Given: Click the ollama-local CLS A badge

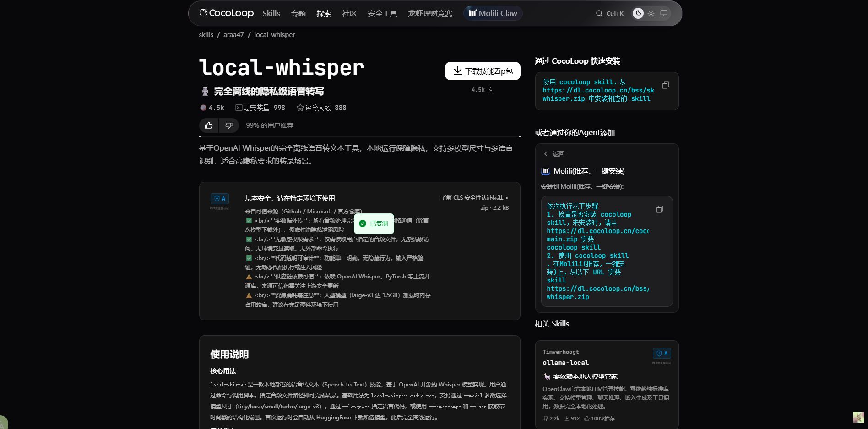Looking at the screenshot, I should (662, 353).
